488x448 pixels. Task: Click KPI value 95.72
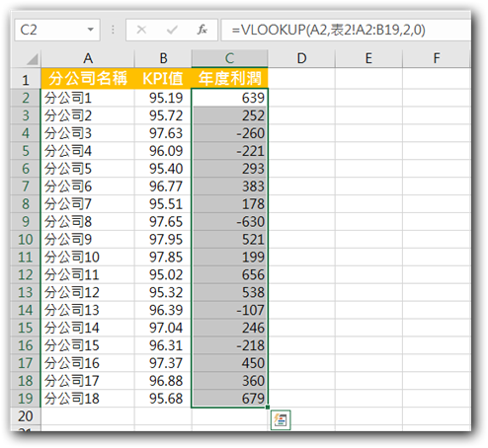coord(163,115)
